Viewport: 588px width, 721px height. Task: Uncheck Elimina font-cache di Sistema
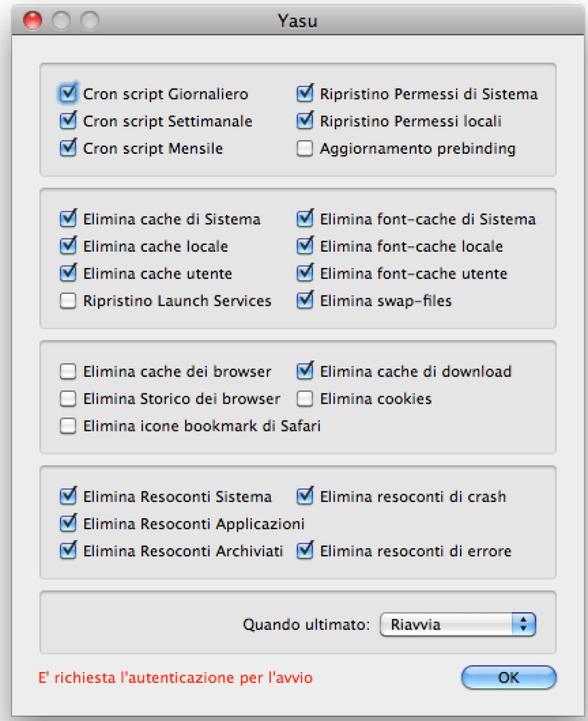[x=305, y=219]
